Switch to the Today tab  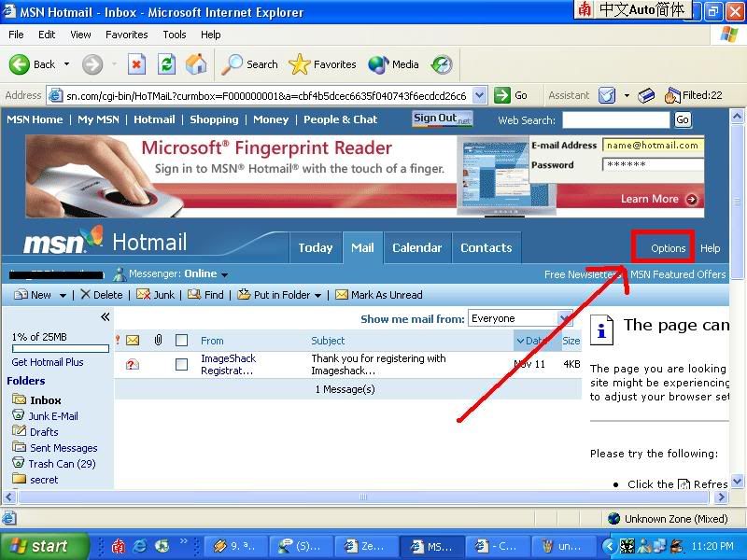tap(316, 247)
